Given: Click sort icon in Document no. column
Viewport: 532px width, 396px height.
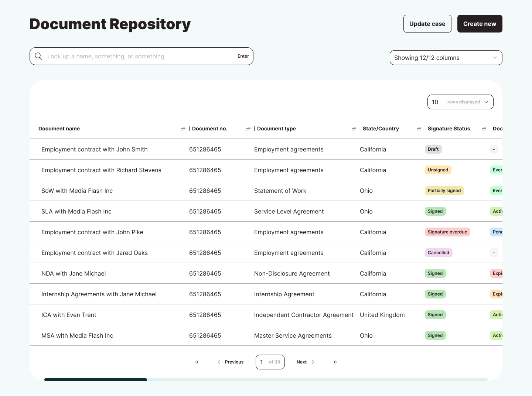Looking at the screenshot, I should pos(248,129).
